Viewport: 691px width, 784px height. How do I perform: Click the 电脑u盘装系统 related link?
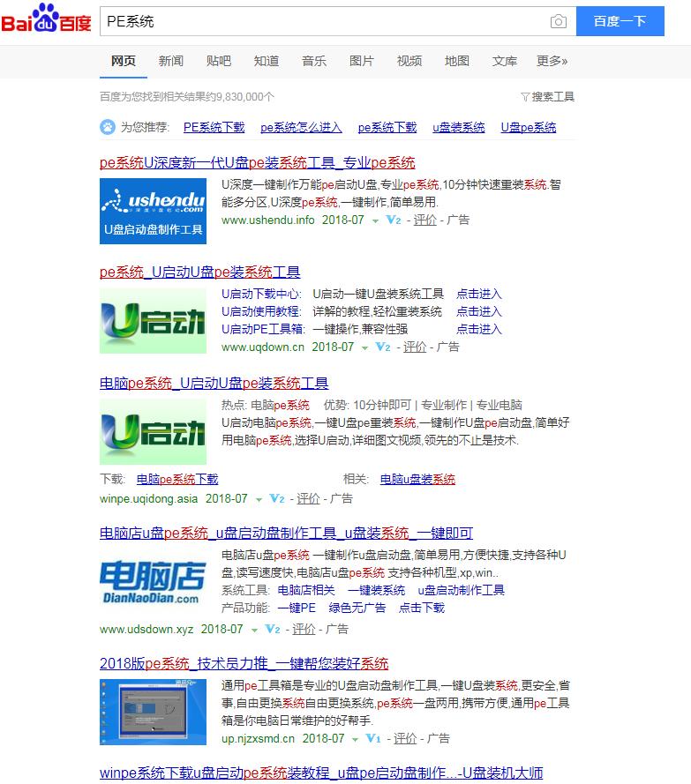point(417,479)
